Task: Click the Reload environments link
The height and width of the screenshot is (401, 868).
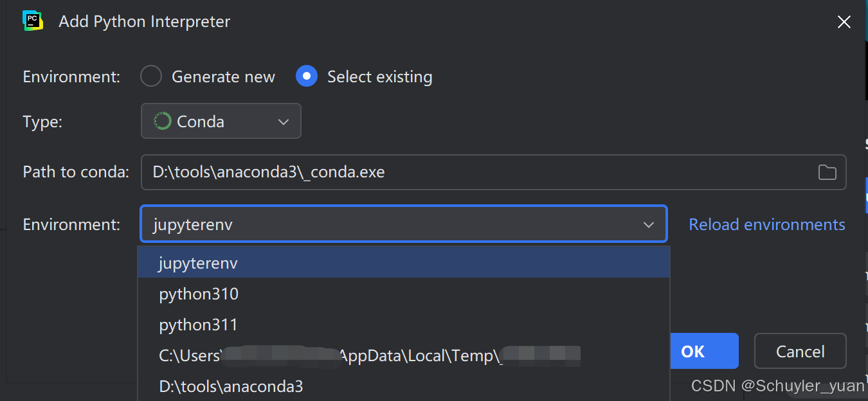Action: [767, 224]
